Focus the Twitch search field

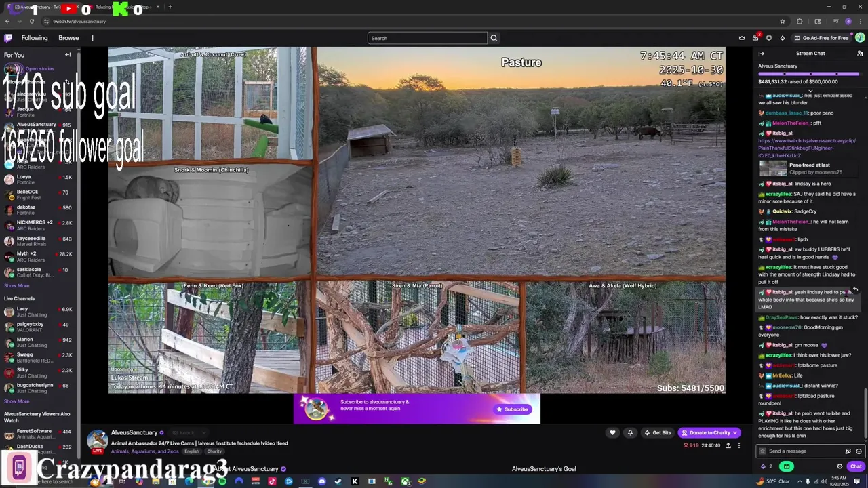427,38
